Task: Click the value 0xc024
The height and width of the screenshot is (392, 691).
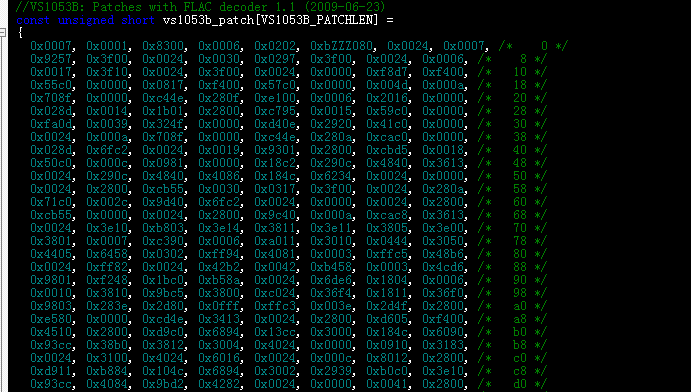Action: [x=275, y=293]
